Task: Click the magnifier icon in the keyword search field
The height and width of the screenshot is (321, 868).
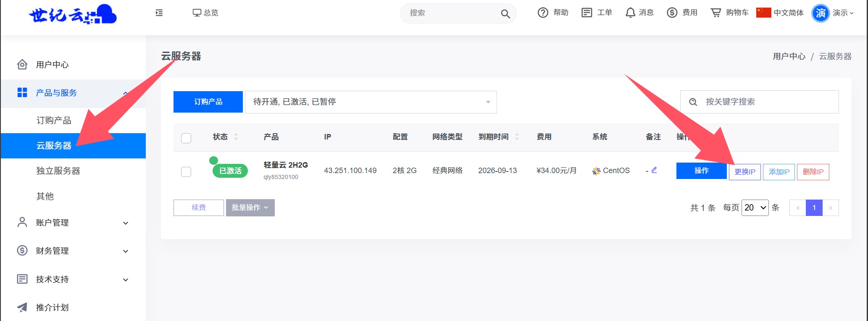Action: [x=693, y=102]
